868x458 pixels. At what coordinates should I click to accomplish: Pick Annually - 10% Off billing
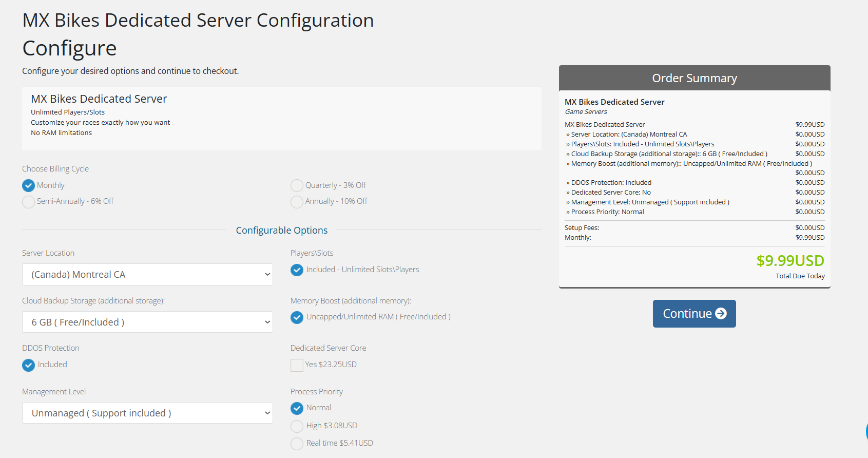click(x=297, y=202)
